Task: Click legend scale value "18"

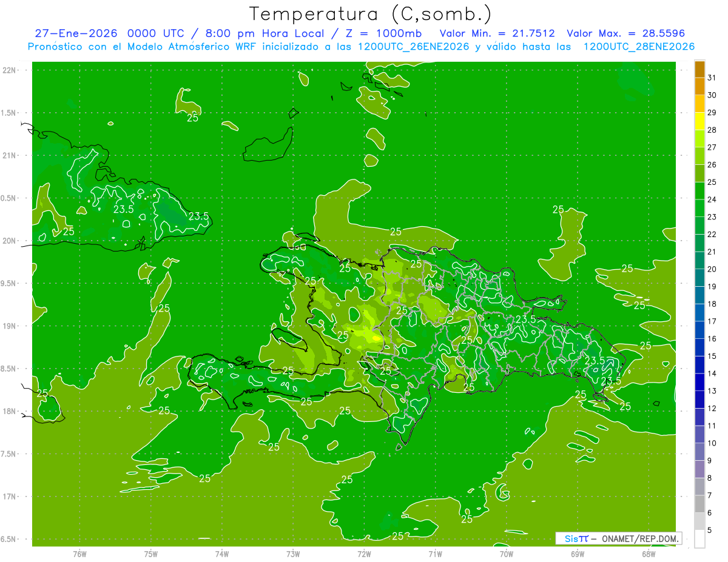Action: pyautogui.click(x=712, y=304)
